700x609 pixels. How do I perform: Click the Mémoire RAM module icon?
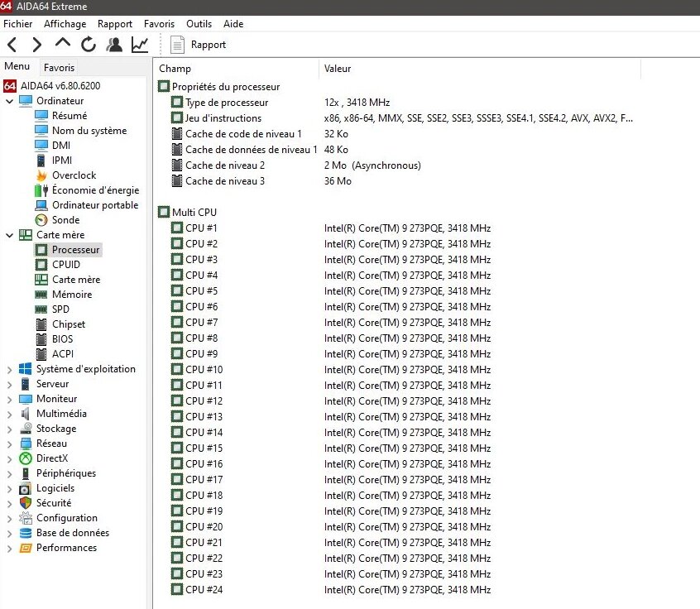point(41,295)
